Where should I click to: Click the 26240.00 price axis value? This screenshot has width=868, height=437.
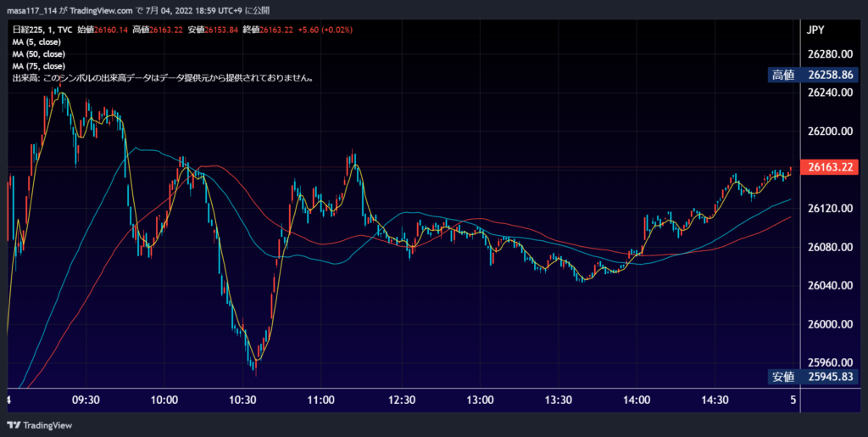(x=831, y=92)
